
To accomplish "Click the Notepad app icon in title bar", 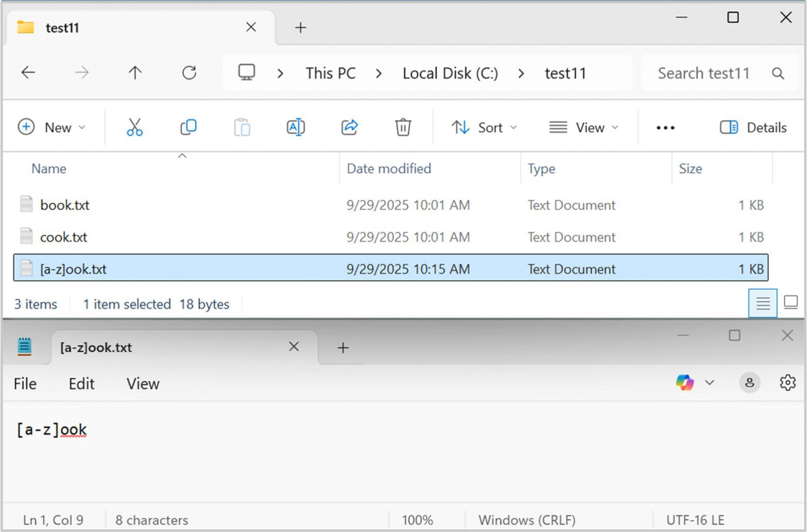I will pyautogui.click(x=24, y=346).
